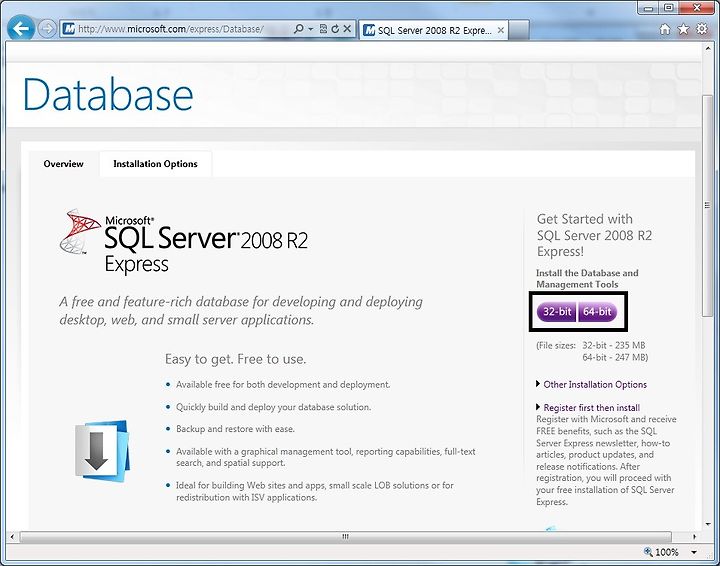Click the 100% zoom level magnifier icon
Screen dimensions: 720x566
pos(648,551)
